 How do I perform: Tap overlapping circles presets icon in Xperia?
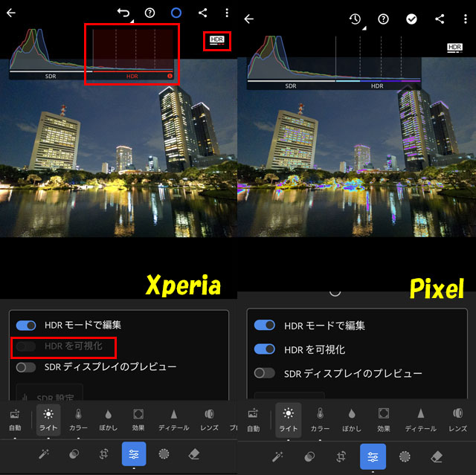(x=74, y=454)
